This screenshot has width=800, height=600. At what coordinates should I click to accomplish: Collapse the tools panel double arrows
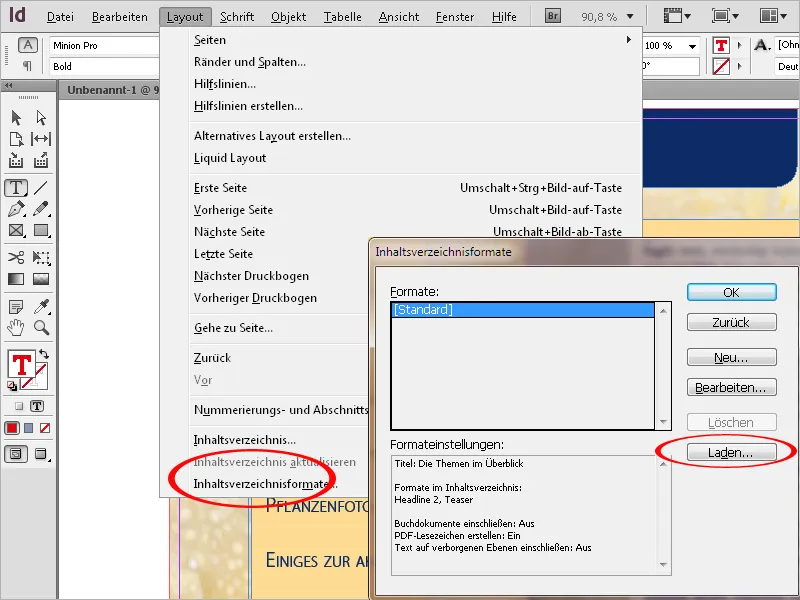(9, 86)
